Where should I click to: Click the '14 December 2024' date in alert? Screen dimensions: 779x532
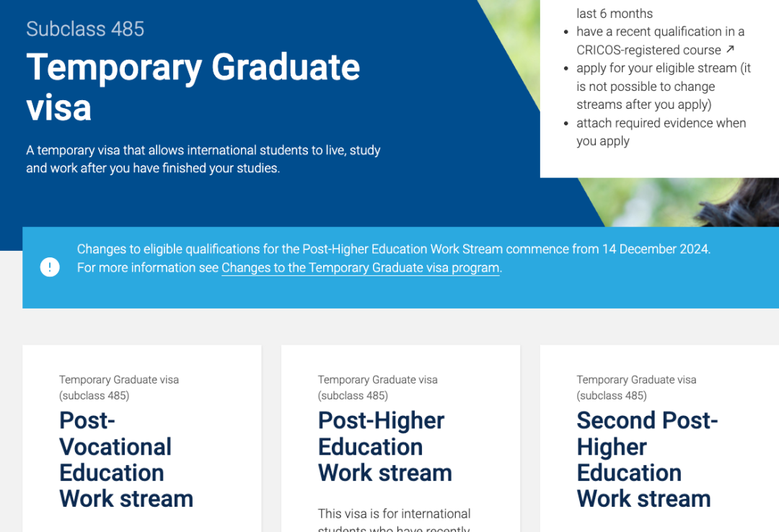(656, 249)
